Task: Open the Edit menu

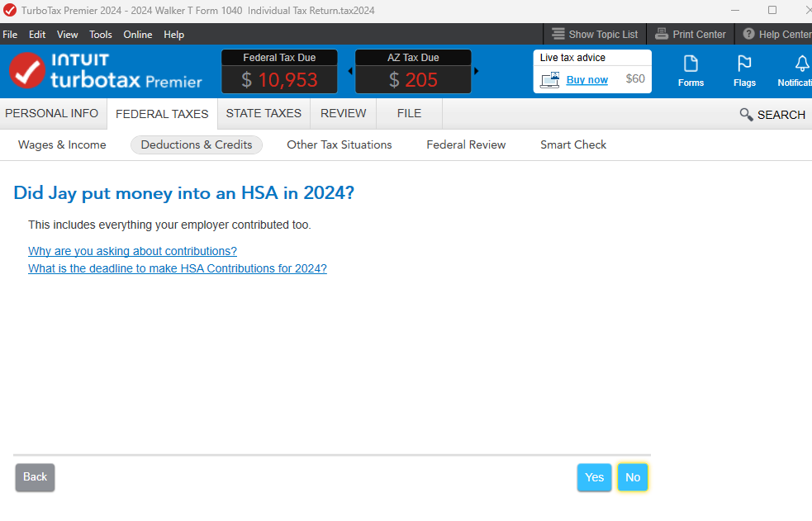Action: [37, 34]
